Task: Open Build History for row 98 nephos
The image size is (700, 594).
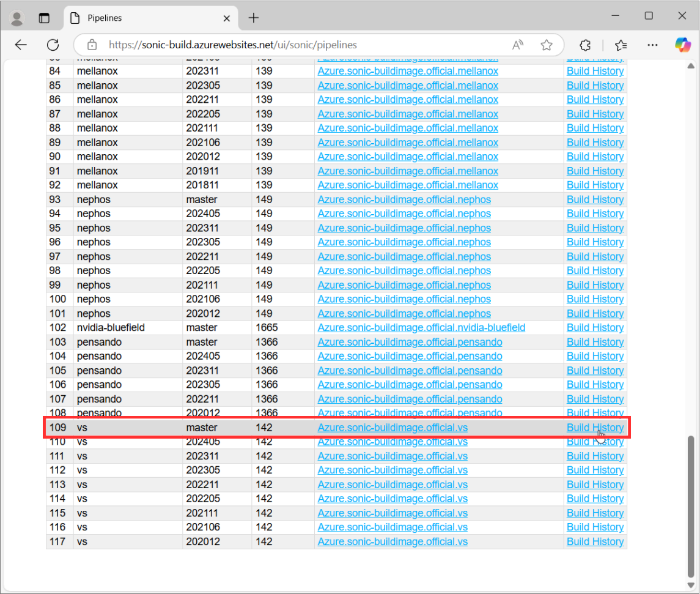Action: click(595, 270)
